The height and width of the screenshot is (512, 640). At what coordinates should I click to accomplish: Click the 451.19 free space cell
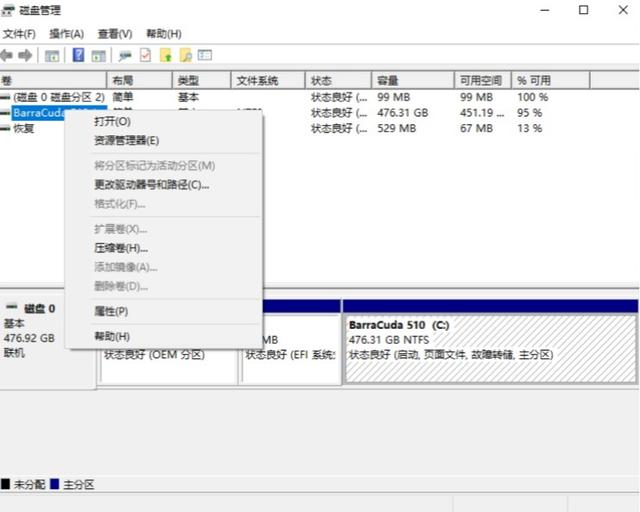click(x=482, y=113)
